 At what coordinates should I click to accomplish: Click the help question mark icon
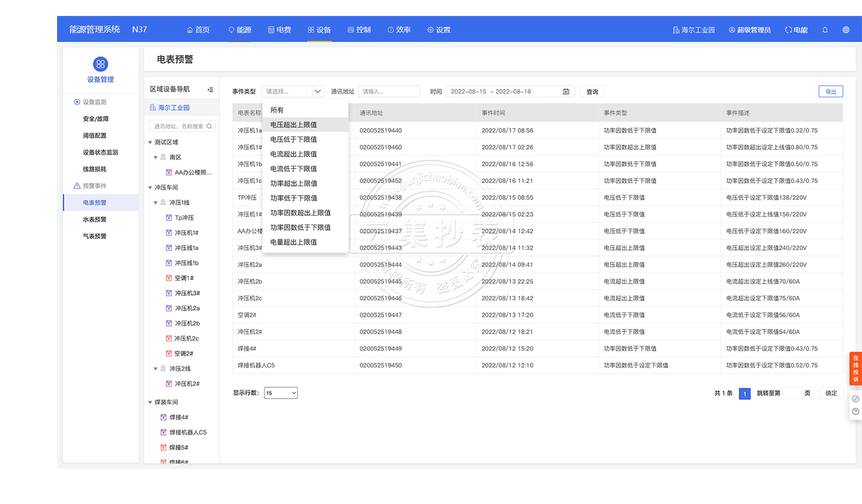point(855,412)
